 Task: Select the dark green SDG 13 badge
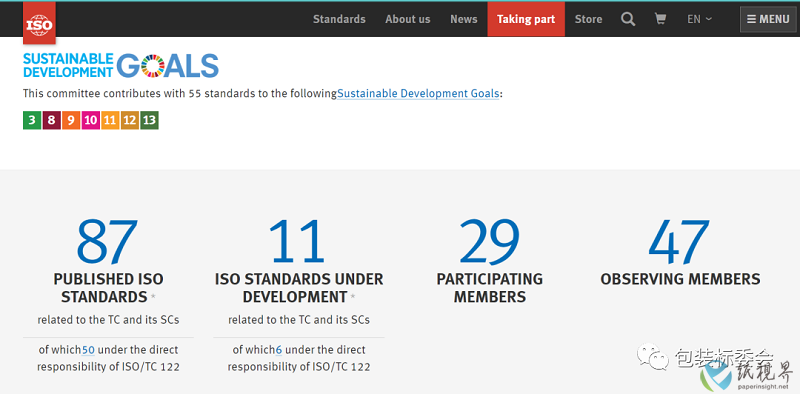coord(149,120)
